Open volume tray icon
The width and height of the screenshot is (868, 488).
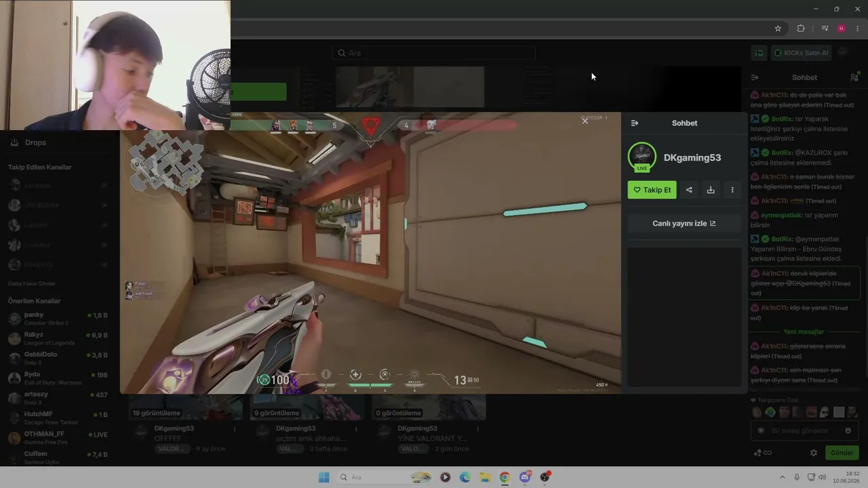click(x=823, y=477)
